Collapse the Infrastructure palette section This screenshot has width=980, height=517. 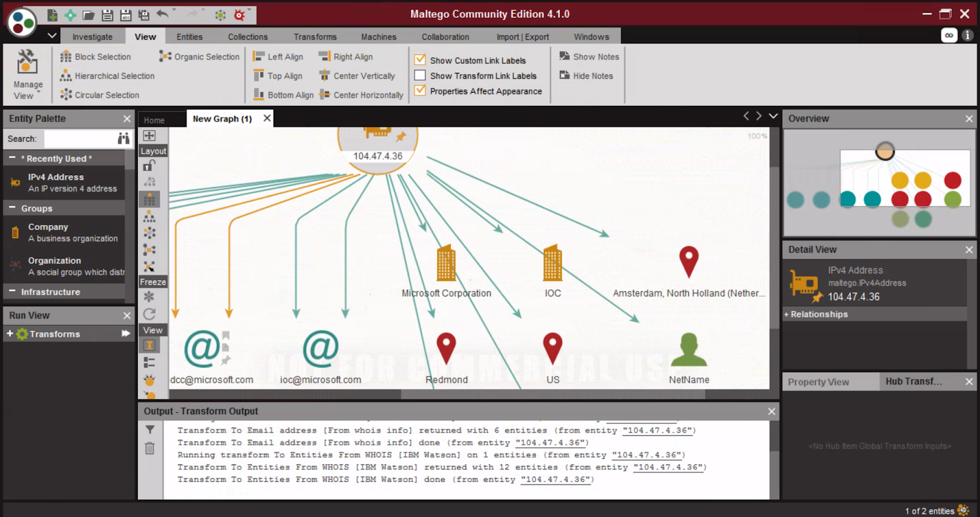click(x=12, y=292)
